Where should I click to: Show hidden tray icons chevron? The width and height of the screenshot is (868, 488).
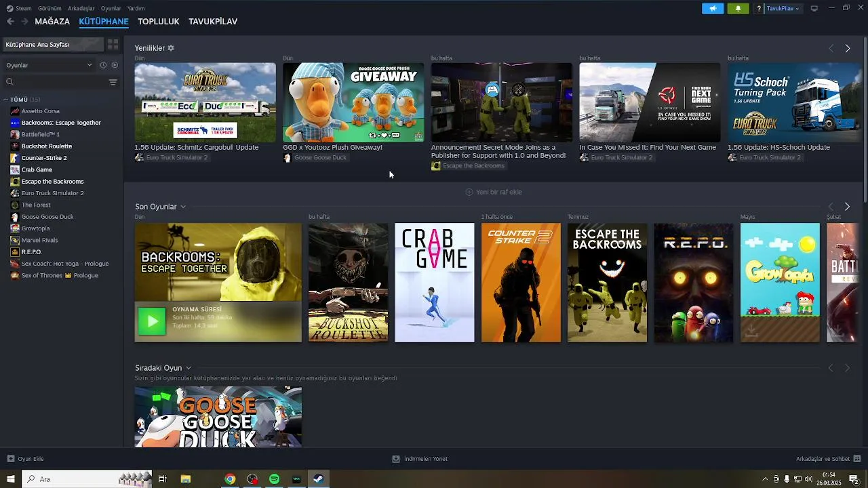pyautogui.click(x=766, y=479)
